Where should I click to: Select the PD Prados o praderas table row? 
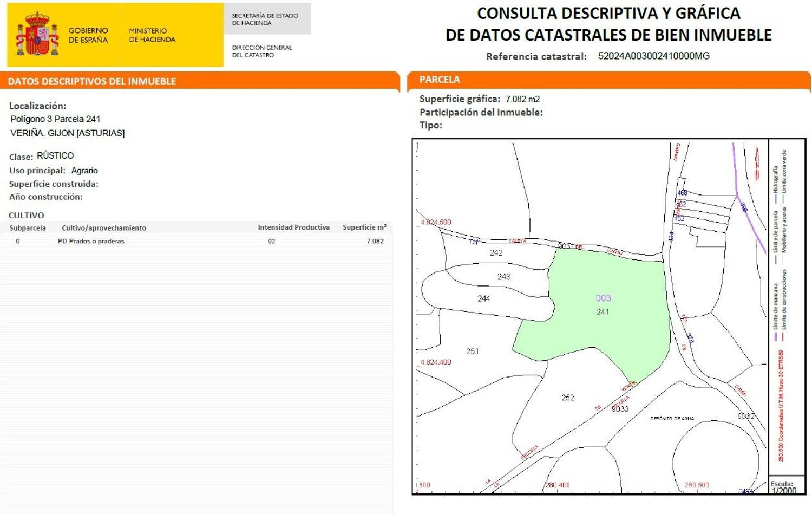coord(196,242)
